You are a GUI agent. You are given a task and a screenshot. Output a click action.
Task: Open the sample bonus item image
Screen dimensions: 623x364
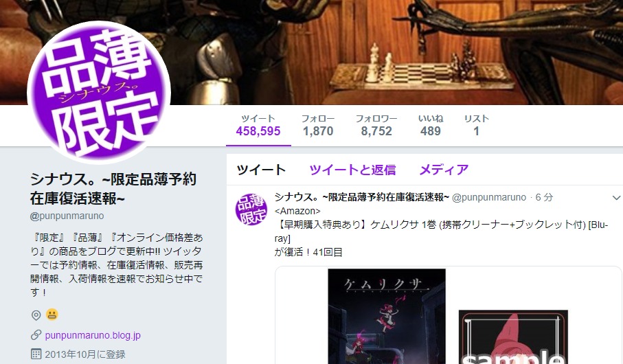(x=513, y=337)
